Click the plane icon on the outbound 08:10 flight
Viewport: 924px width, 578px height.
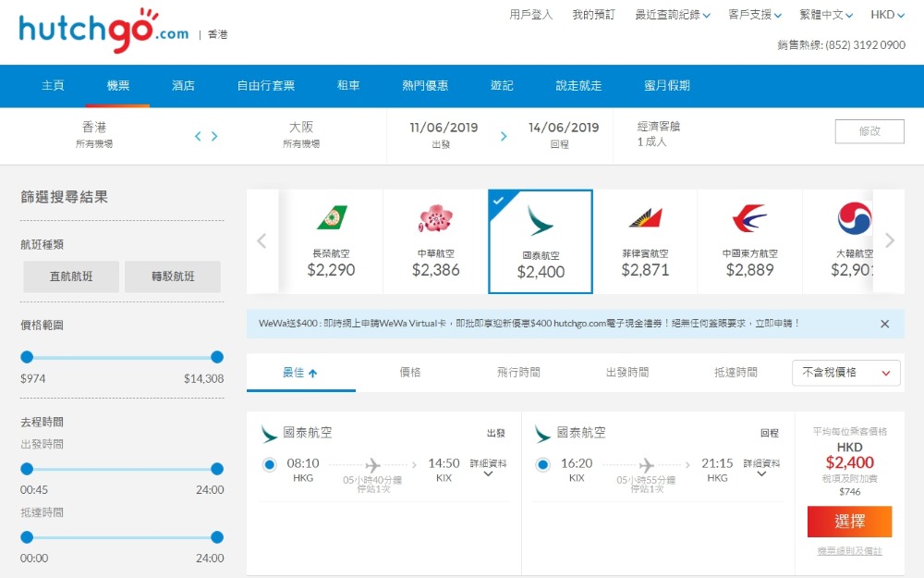pyautogui.click(x=372, y=465)
